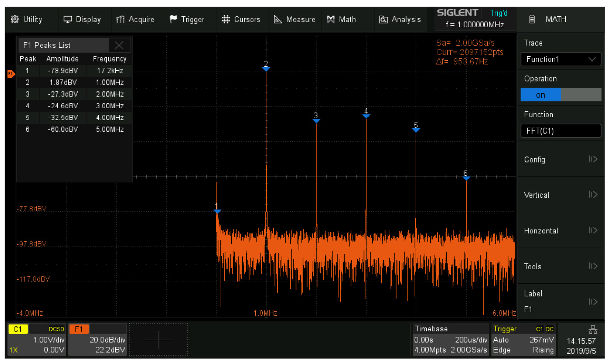Click the Acquire waveform icon
Viewport: 611px width, 364px height.
pos(121,19)
